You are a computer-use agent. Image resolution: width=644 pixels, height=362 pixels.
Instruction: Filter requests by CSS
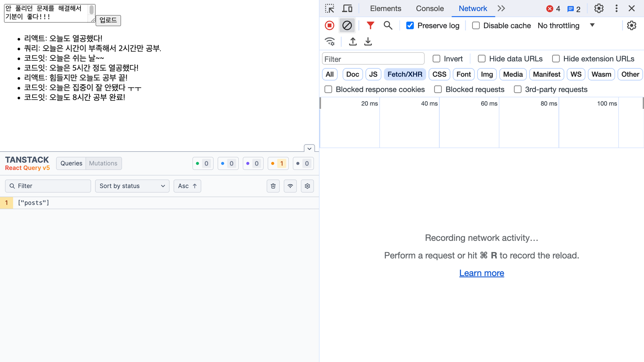(x=439, y=74)
